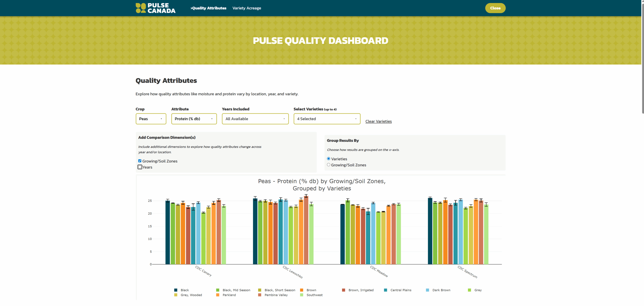Toggle Southwest legend marker
The width and height of the screenshot is (644, 306).
(x=302, y=295)
